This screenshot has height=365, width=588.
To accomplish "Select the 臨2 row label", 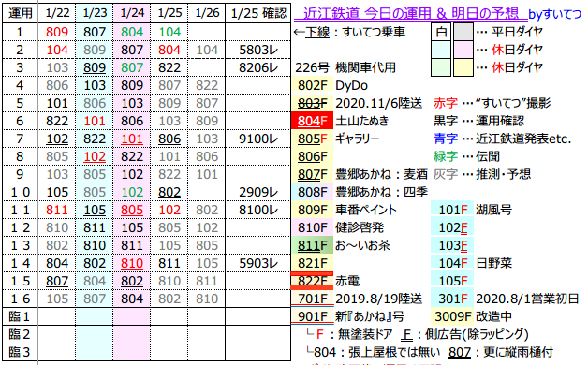I will tap(20, 334).
